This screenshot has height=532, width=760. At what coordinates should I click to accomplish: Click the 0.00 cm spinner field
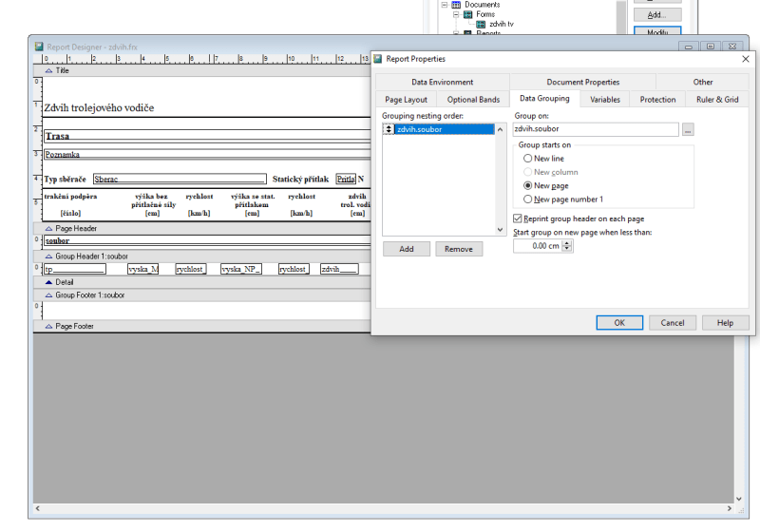(x=537, y=246)
